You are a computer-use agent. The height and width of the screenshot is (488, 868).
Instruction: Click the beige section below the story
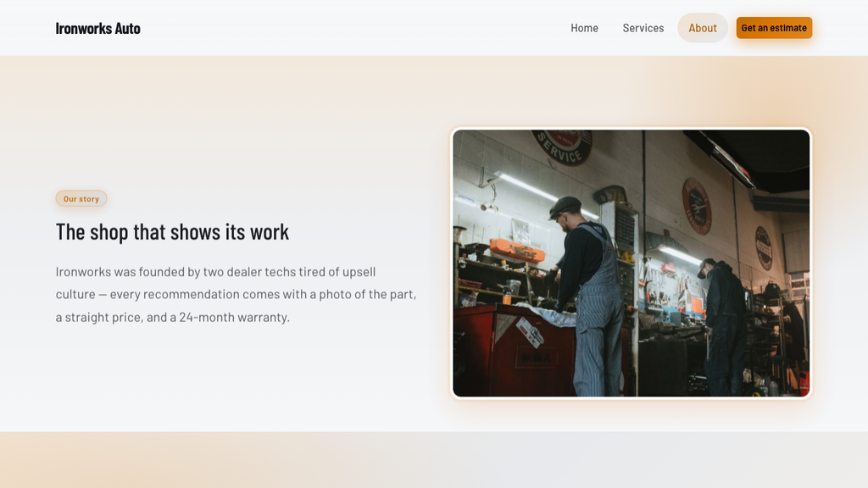pyautogui.click(x=434, y=460)
